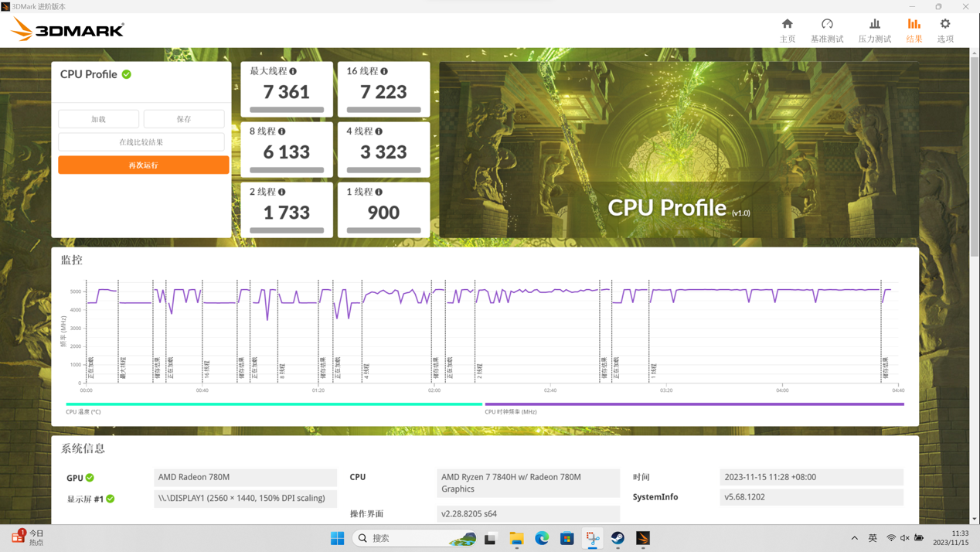This screenshot has height=552, width=980.
Task: Click the AMD Radeon 780M GPU value
Action: coord(246,478)
